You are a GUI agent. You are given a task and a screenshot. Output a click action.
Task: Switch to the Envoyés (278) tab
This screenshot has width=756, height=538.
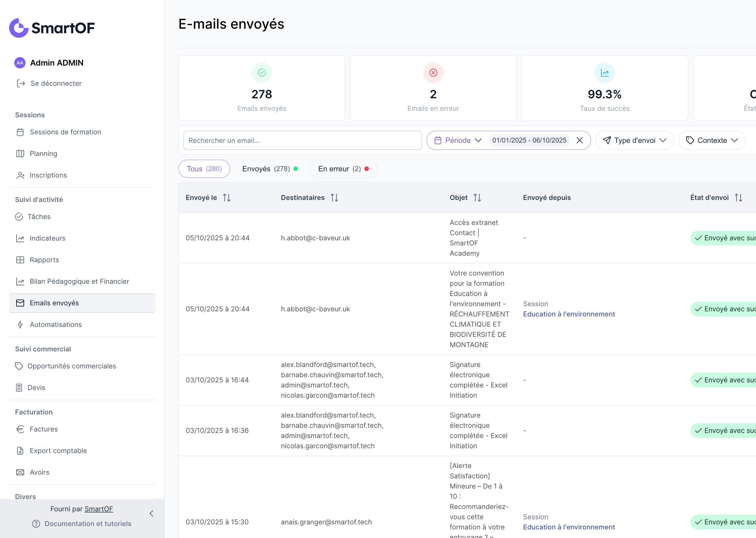click(x=270, y=169)
